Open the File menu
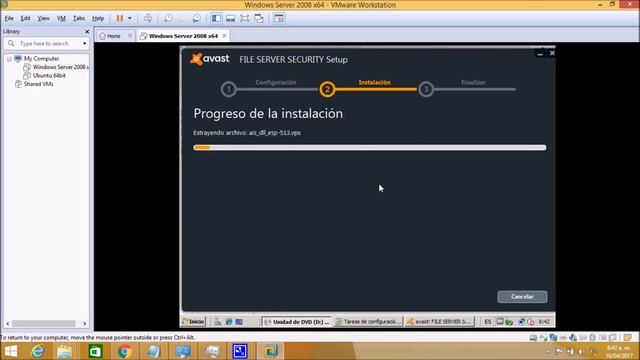 9,18
